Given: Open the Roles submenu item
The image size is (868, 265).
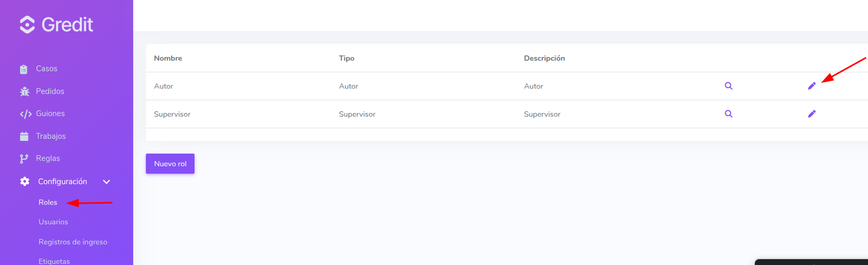Looking at the screenshot, I should coord(48,203).
